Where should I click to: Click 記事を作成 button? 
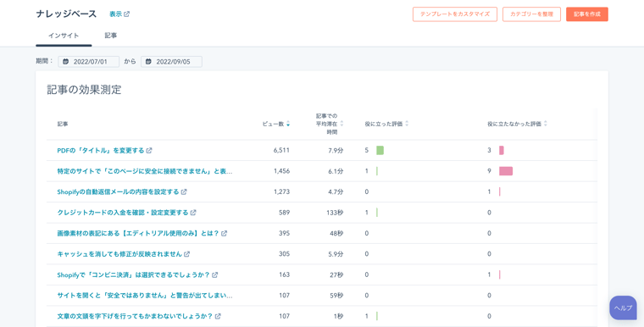(x=587, y=14)
